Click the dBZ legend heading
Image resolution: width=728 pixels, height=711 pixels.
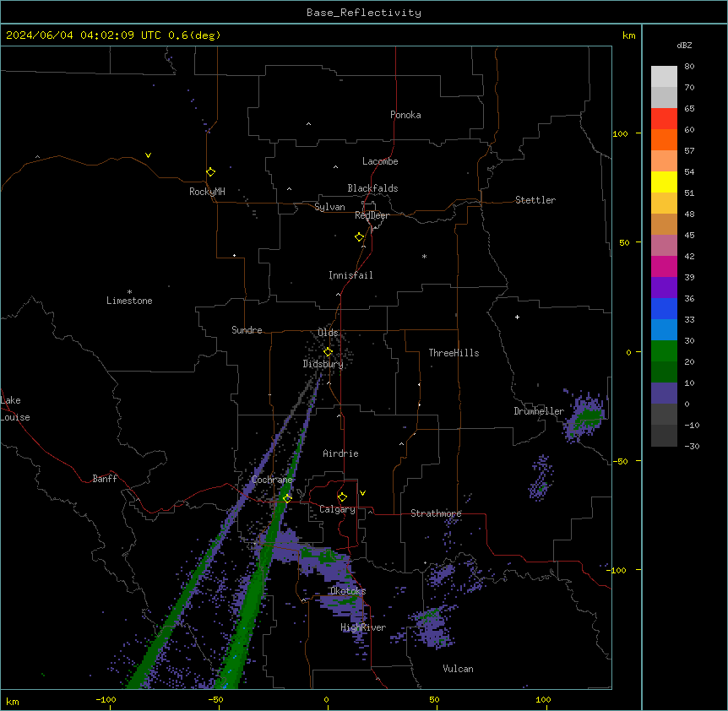[684, 45]
